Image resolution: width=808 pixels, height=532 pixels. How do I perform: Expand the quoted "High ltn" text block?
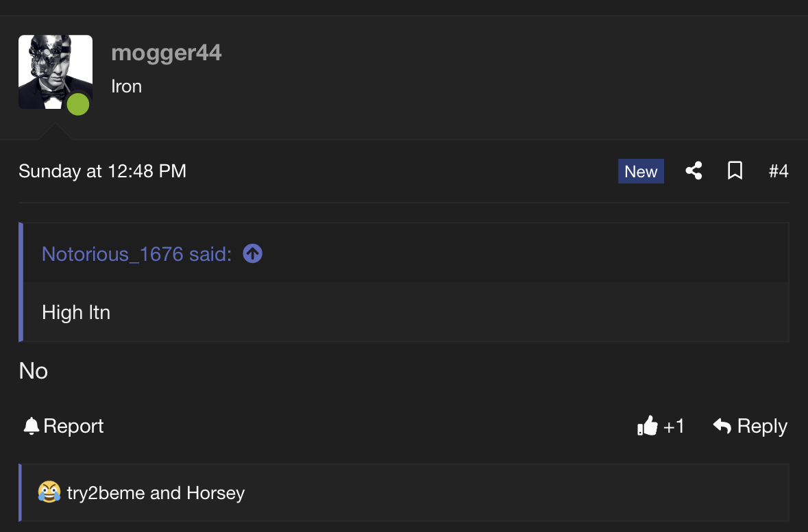pos(76,312)
